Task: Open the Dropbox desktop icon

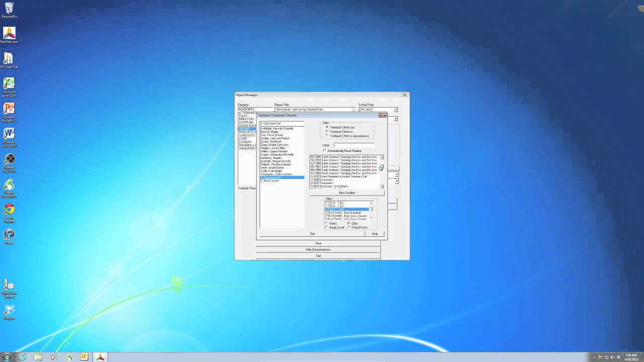Action: pos(9,312)
